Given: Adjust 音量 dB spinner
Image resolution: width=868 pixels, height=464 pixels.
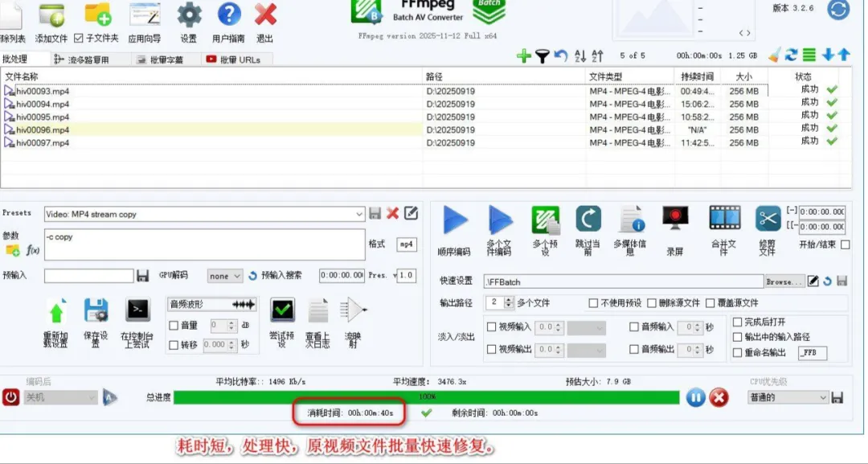Looking at the screenshot, I should tap(232, 326).
